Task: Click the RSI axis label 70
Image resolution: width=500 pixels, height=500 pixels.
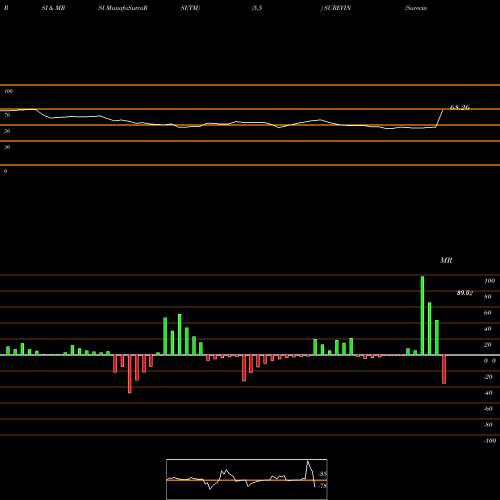Action: coord(7,115)
